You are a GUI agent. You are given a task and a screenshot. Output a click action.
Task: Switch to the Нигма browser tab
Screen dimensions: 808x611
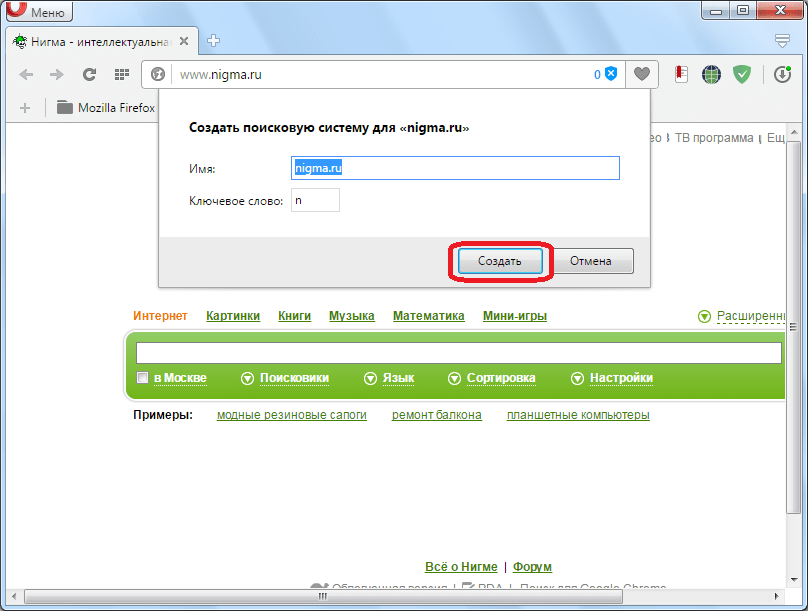click(x=102, y=41)
